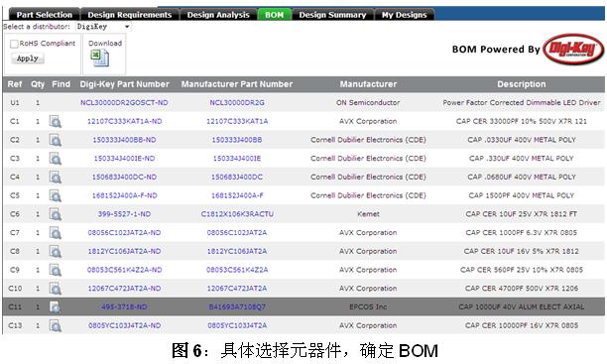The width and height of the screenshot is (607, 364).
Task: Switch to the Design Analysis tab
Action: click(218, 15)
